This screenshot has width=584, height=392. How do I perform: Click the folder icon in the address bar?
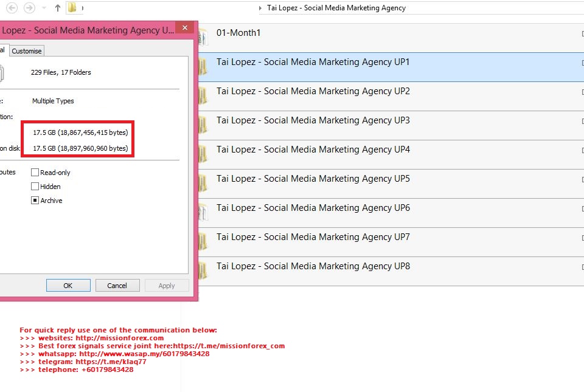pyautogui.click(x=72, y=7)
